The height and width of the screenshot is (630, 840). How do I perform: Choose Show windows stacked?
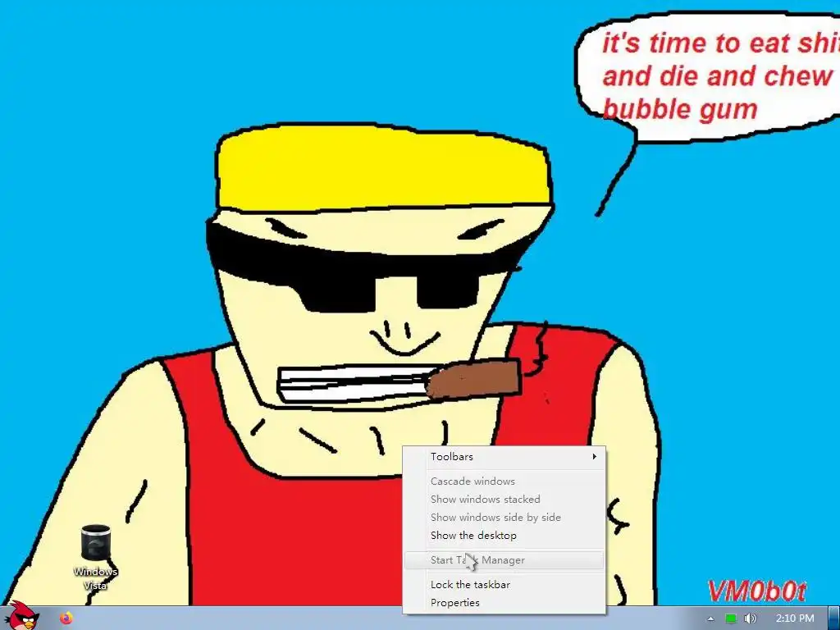[504, 500]
